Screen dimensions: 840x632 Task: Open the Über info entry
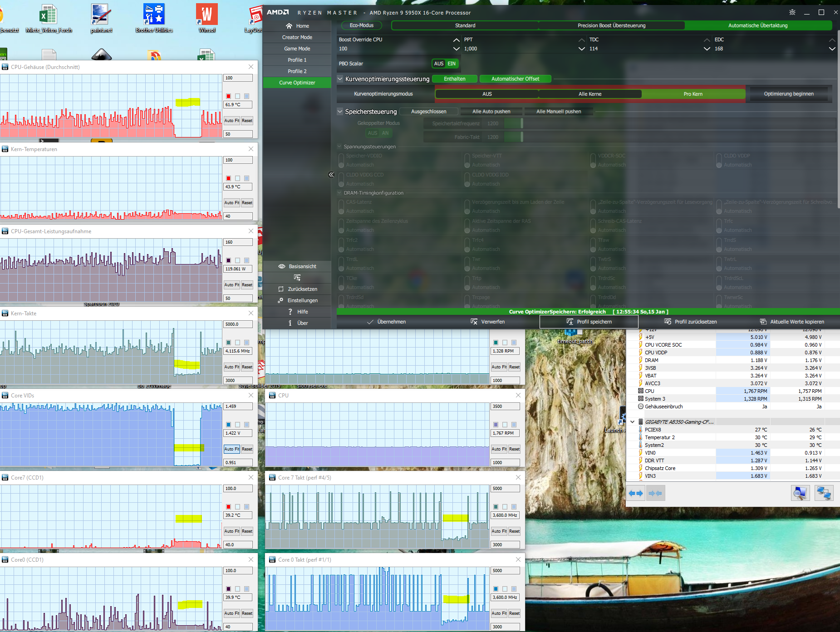click(297, 323)
